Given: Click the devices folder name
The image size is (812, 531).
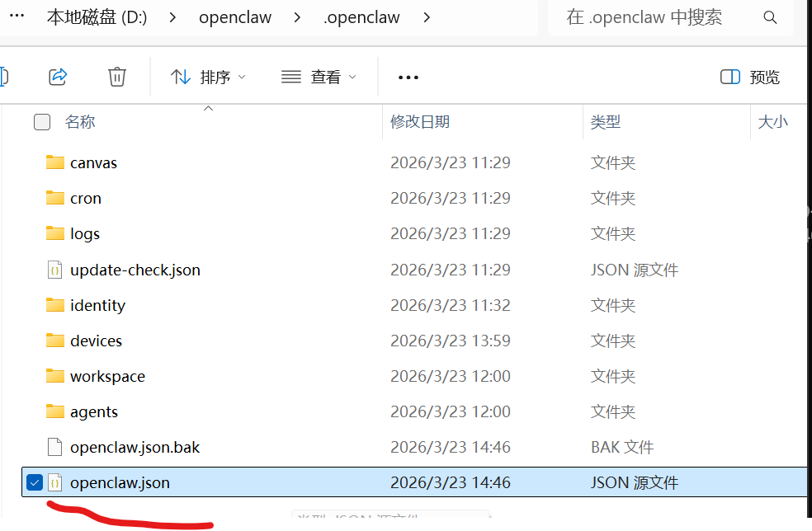Looking at the screenshot, I should pos(96,341).
